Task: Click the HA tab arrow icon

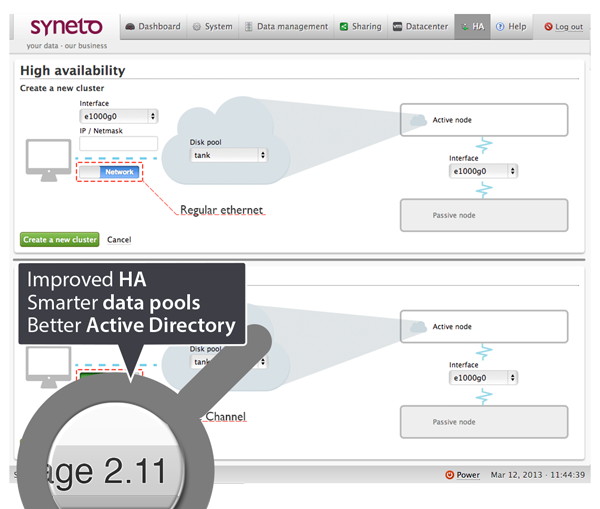Action: click(465, 27)
